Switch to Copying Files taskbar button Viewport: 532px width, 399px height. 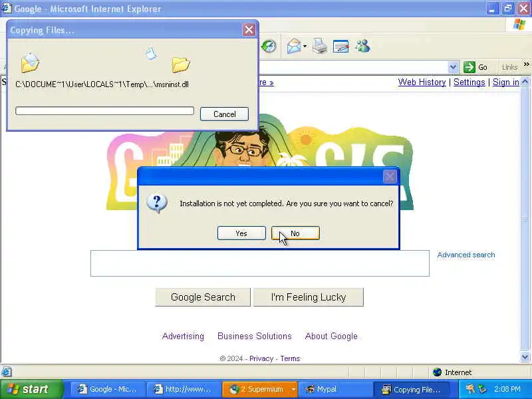412,389
